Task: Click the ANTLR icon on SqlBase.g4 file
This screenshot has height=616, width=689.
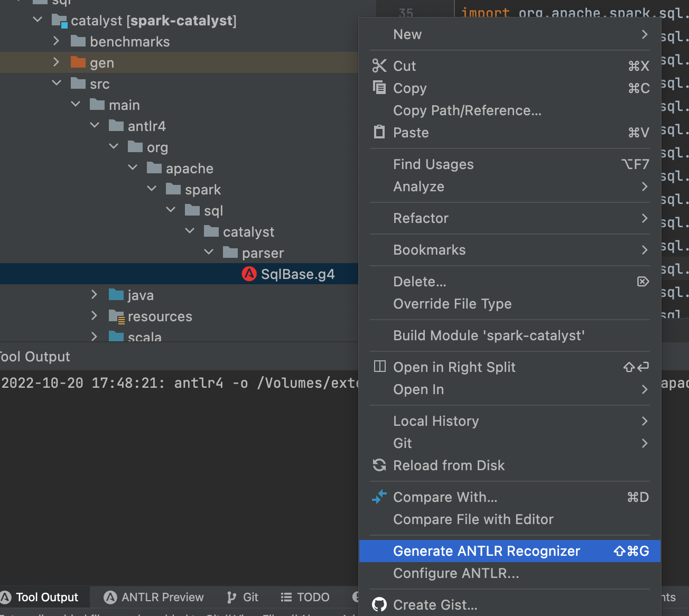Action: pyautogui.click(x=249, y=274)
